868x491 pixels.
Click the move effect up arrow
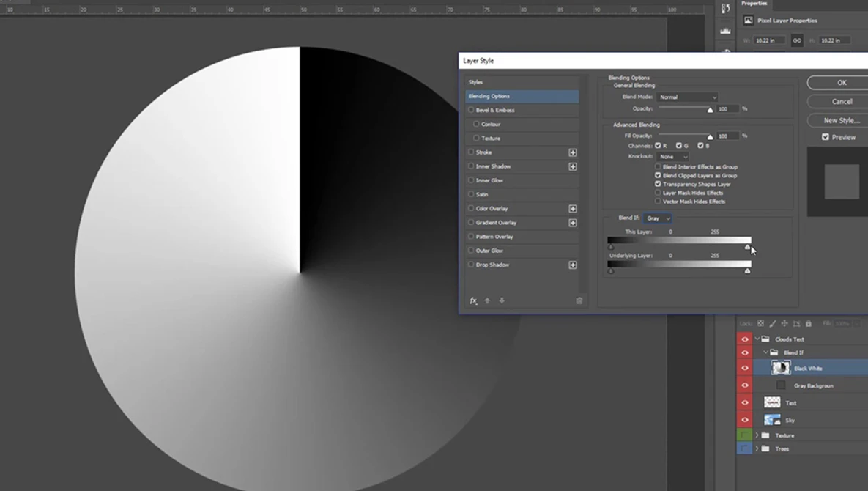pyautogui.click(x=487, y=300)
